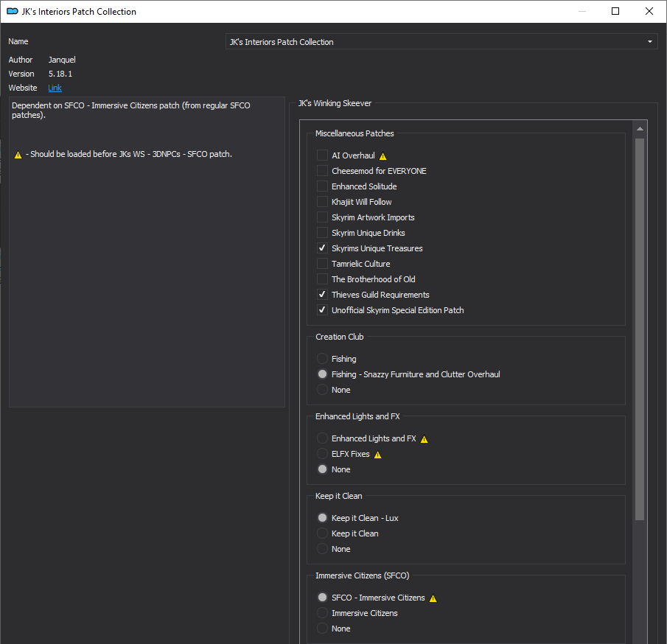
Task: Click warning icon next to Enhanced Lights and FX
Action: 424,439
